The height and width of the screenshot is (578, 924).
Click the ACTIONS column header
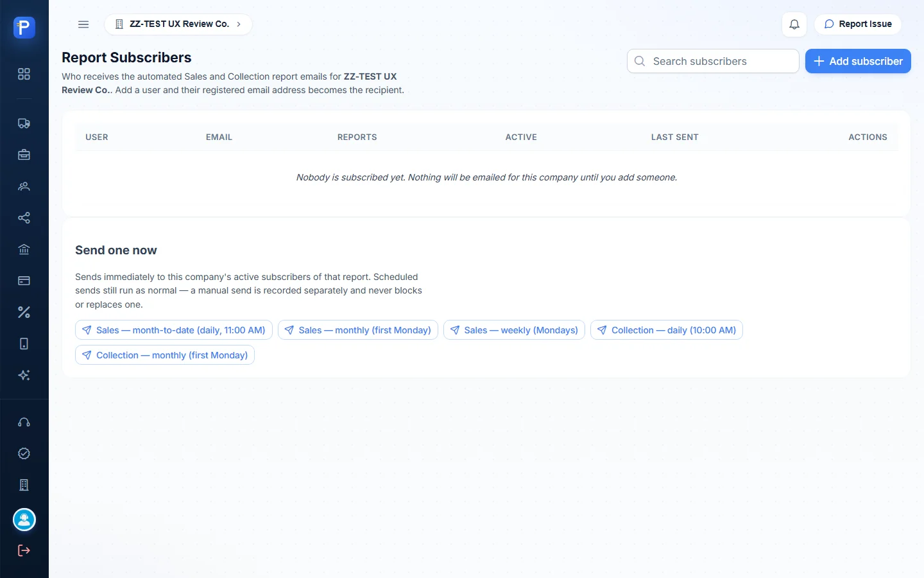(x=868, y=137)
